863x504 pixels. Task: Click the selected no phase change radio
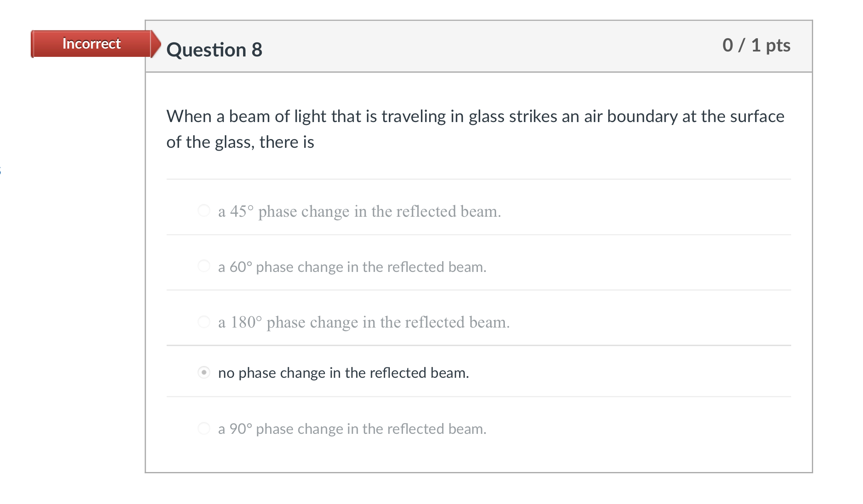pos(204,372)
